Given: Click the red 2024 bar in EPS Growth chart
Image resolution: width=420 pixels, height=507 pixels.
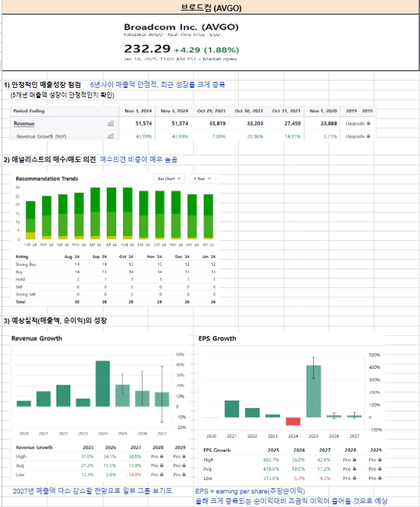Looking at the screenshot, I should pos(293,421).
